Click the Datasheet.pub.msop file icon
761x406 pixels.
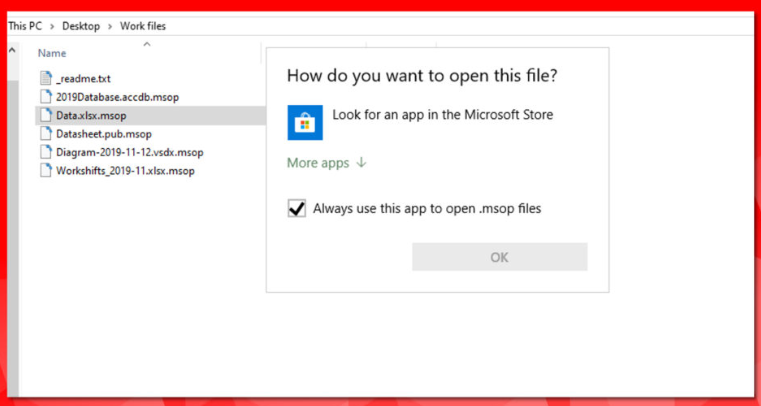[x=46, y=133]
